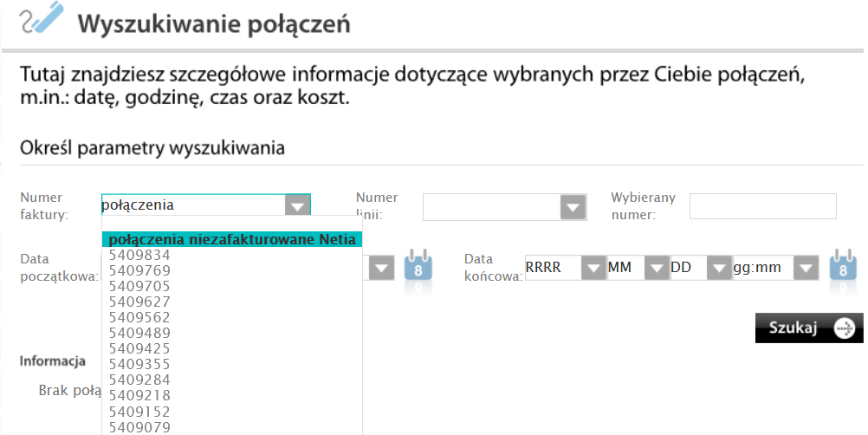
Task: Choose invoice 5409627 from the list
Action: tap(139, 302)
